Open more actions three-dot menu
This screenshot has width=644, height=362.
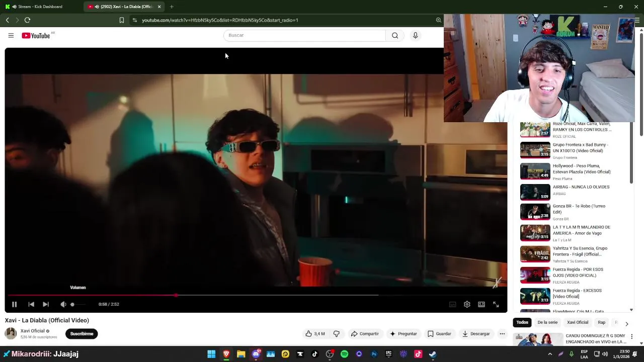[x=502, y=334]
